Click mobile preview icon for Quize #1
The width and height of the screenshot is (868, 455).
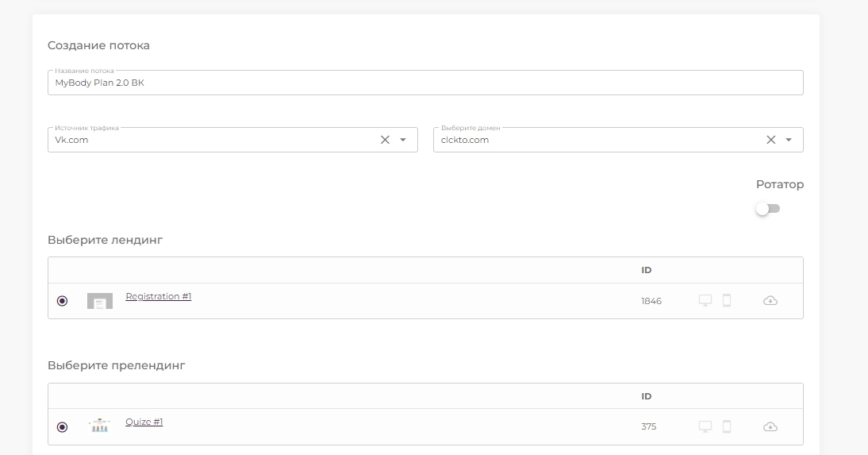pos(727,426)
